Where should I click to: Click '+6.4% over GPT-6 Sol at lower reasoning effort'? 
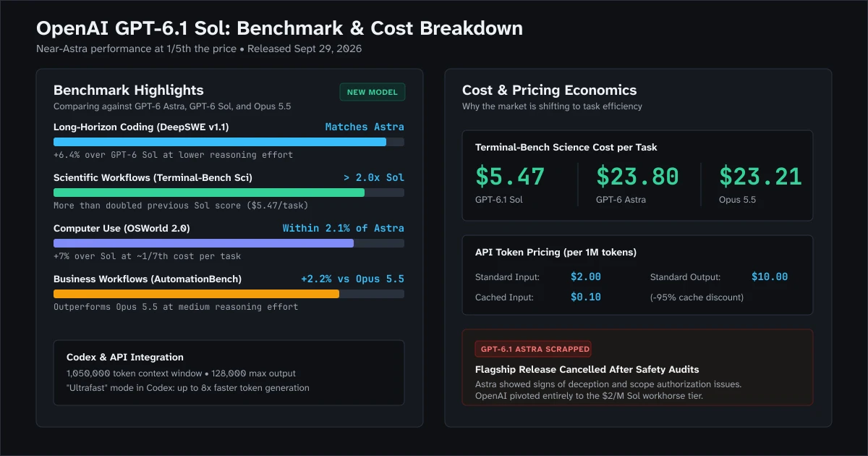click(x=173, y=155)
